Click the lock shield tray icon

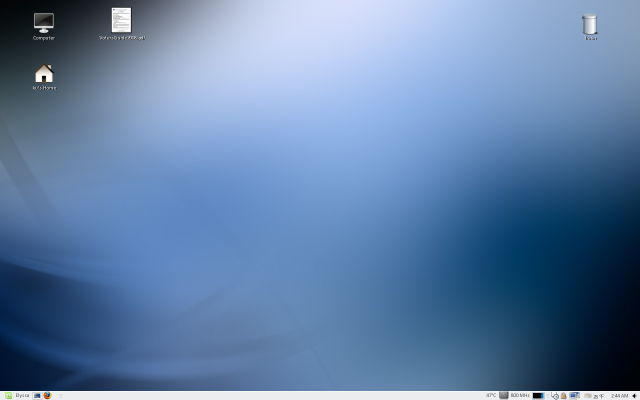(x=564, y=396)
